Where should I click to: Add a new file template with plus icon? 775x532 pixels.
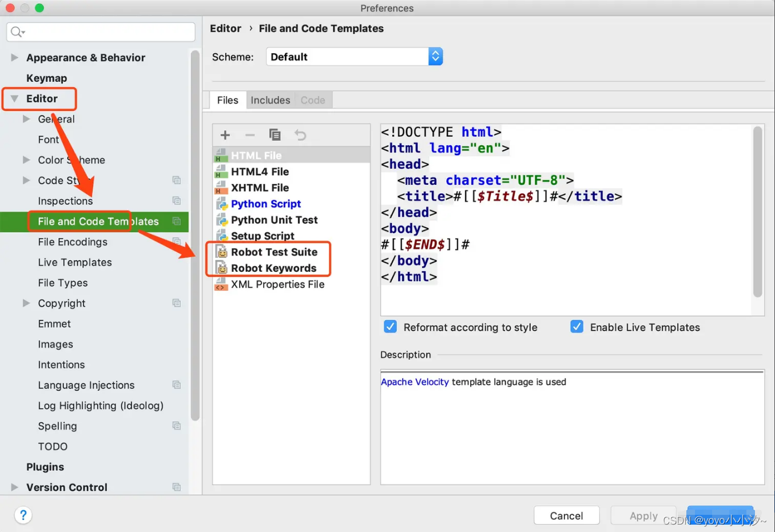pos(225,135)
